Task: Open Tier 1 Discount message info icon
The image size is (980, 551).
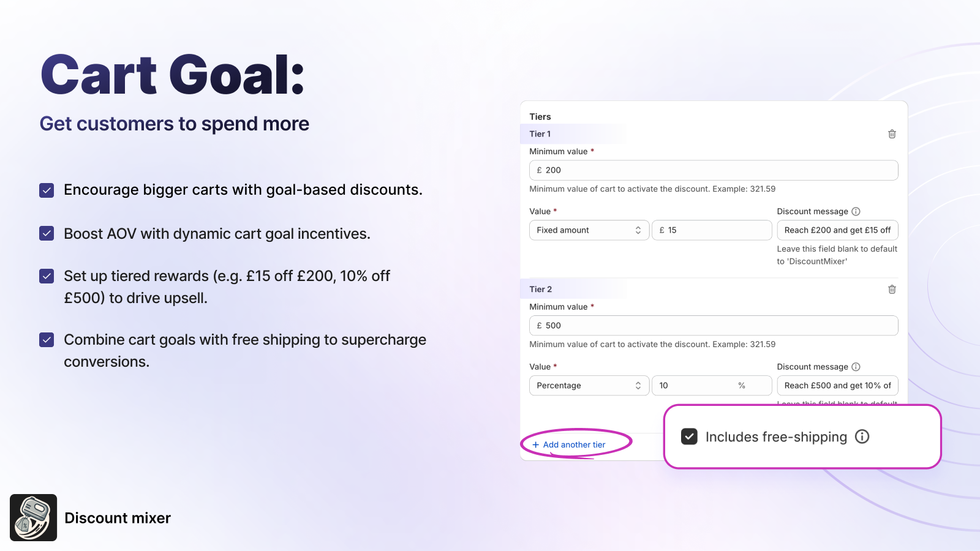Action: (856, 211)
